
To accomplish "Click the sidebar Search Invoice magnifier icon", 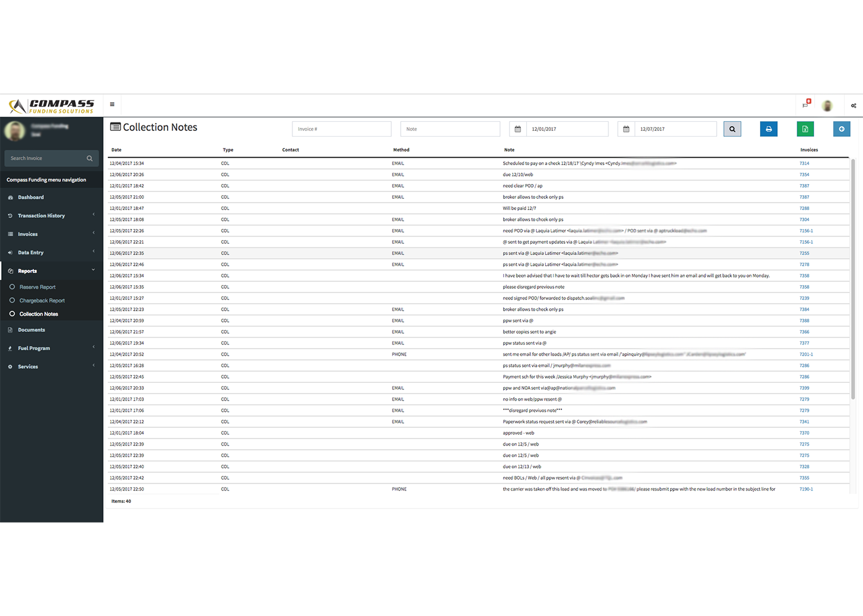I will tap(90, 159).
